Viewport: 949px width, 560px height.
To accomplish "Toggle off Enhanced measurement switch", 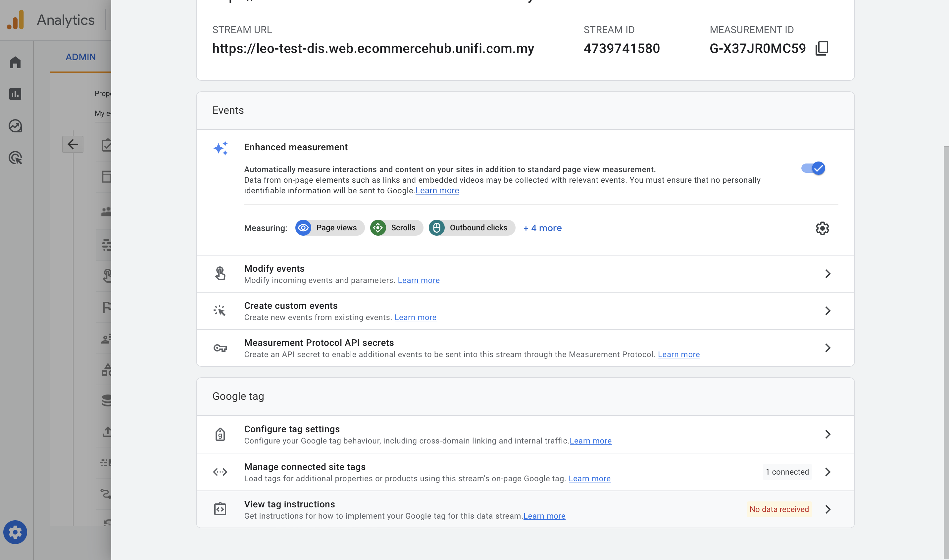I will click(x=813, y=168).
